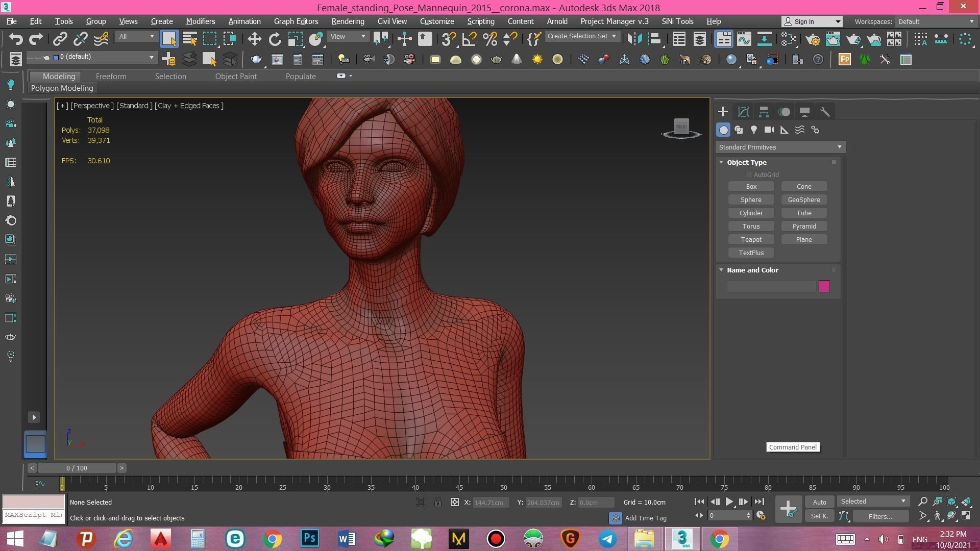Open the Display panel tab
The height and width of the screenshot is (551, 980).
[x=804, y=112]
